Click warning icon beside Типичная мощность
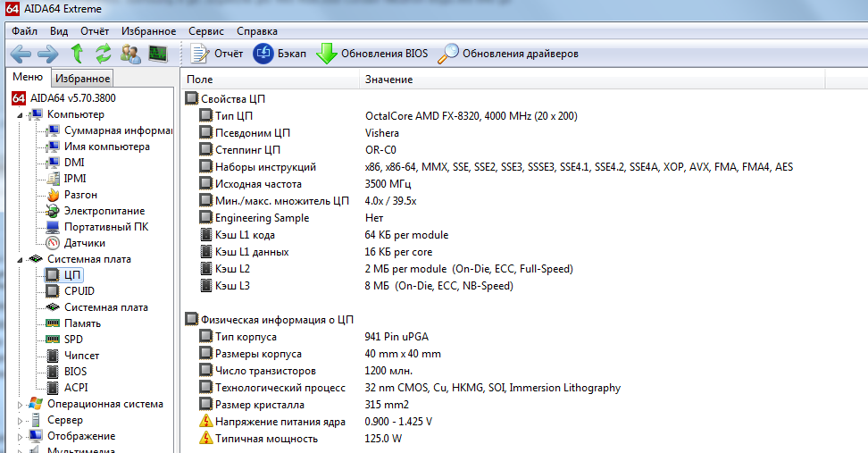Screen dimensions: 868x453 206,438
